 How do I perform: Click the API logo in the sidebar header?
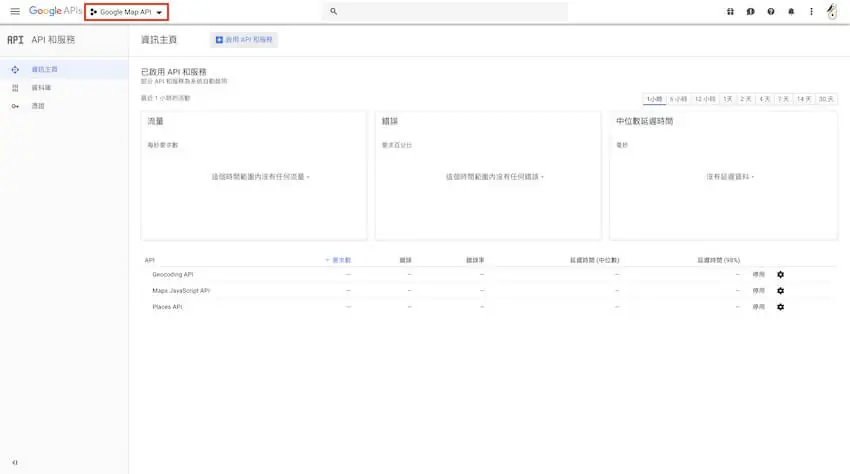point(15,40)
